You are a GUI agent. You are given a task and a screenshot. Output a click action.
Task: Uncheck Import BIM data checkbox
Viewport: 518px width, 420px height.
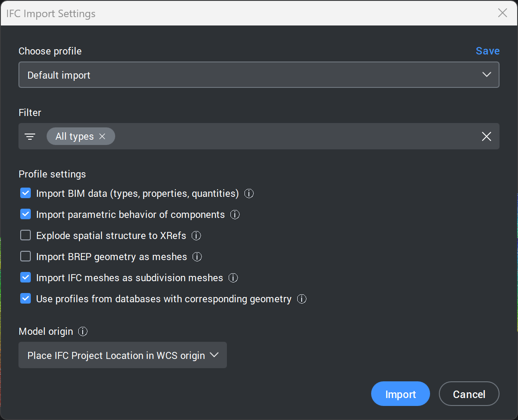26,193
